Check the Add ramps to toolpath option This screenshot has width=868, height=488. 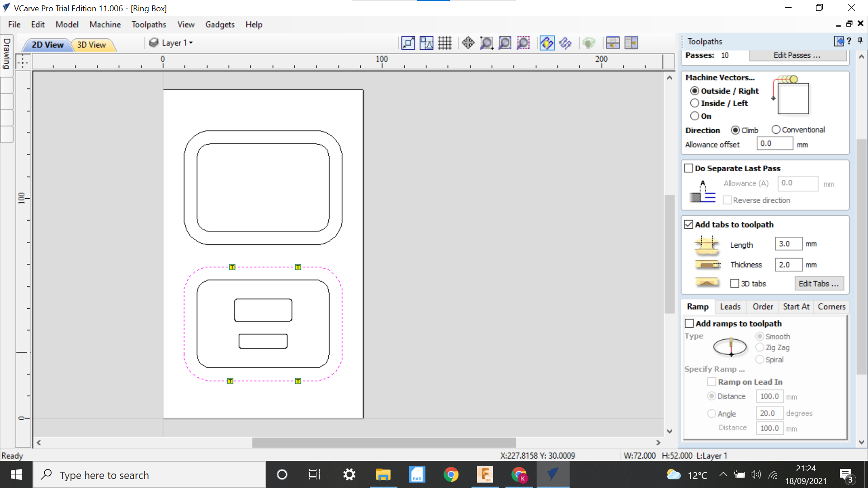(689, 323)
